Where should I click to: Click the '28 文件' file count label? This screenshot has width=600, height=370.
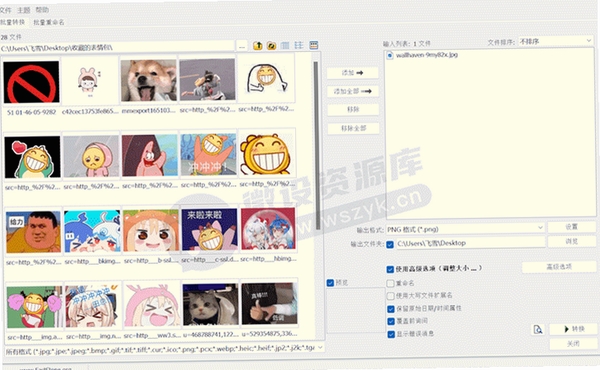click(11, 37)
